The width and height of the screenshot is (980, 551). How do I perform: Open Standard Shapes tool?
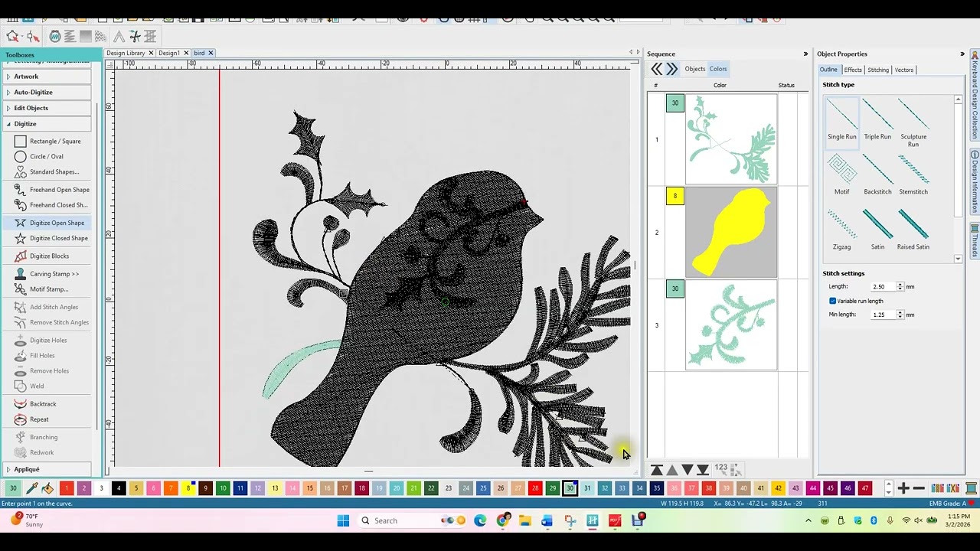coord(47,171)
